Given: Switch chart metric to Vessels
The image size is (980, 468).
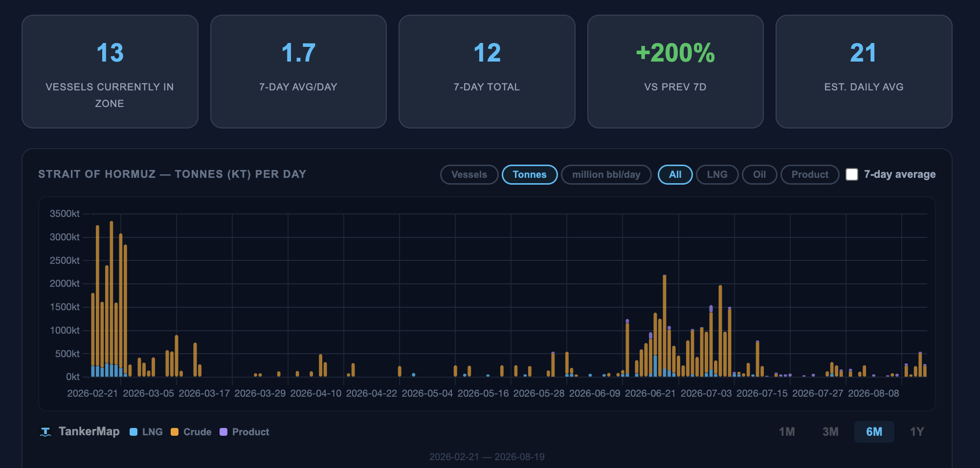Looking at the screenshot, I should click(469, 174).
